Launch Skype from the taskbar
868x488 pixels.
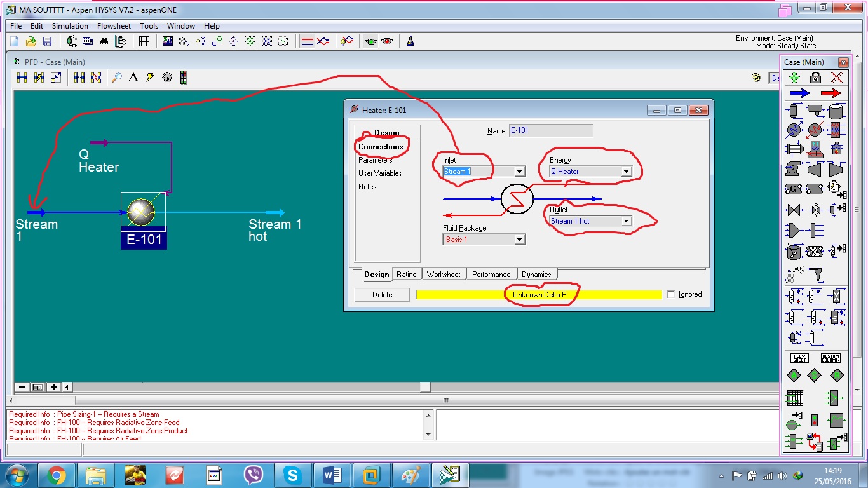(x=292, y=474)
